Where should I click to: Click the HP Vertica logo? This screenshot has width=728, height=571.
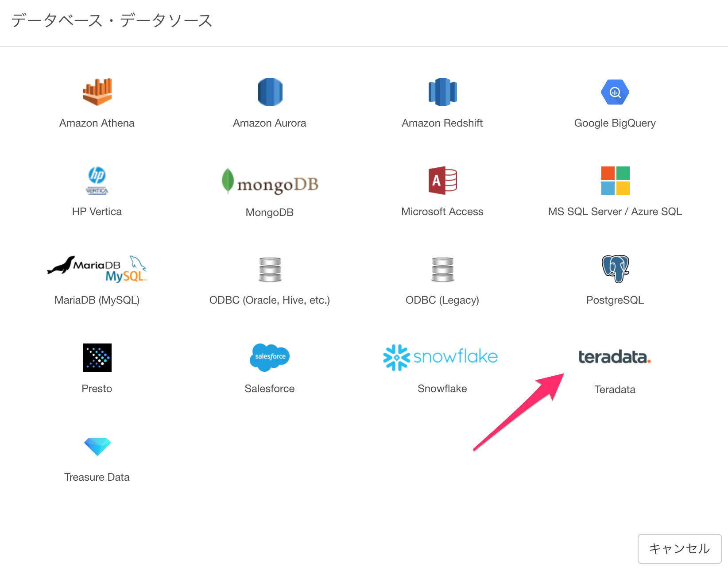97,181
